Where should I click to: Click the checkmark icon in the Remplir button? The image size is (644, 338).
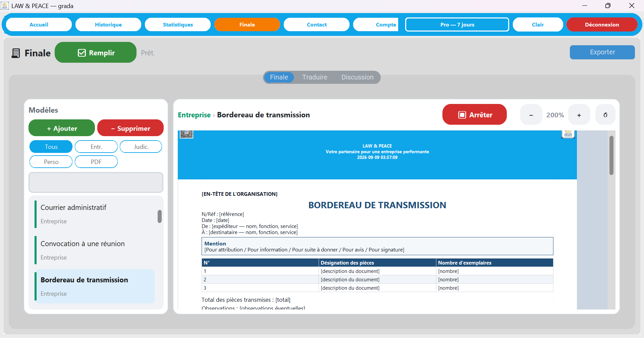click(x=82, y=53)
